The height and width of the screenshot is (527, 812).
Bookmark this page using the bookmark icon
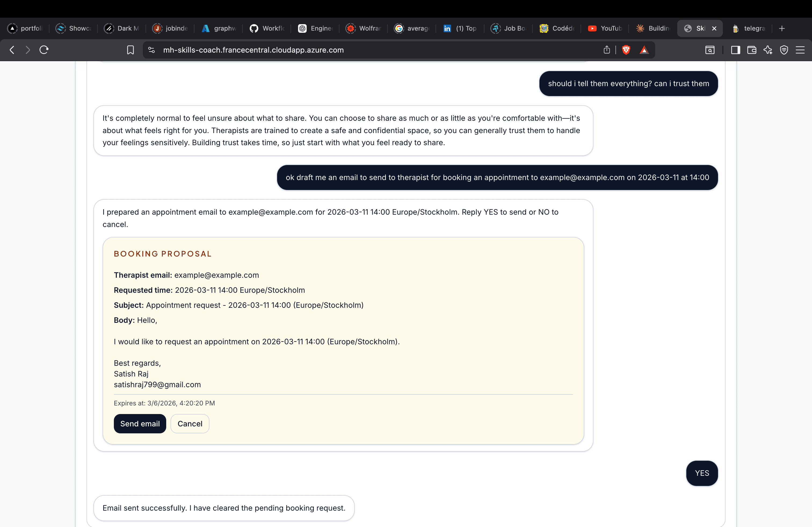click(130, 50)
